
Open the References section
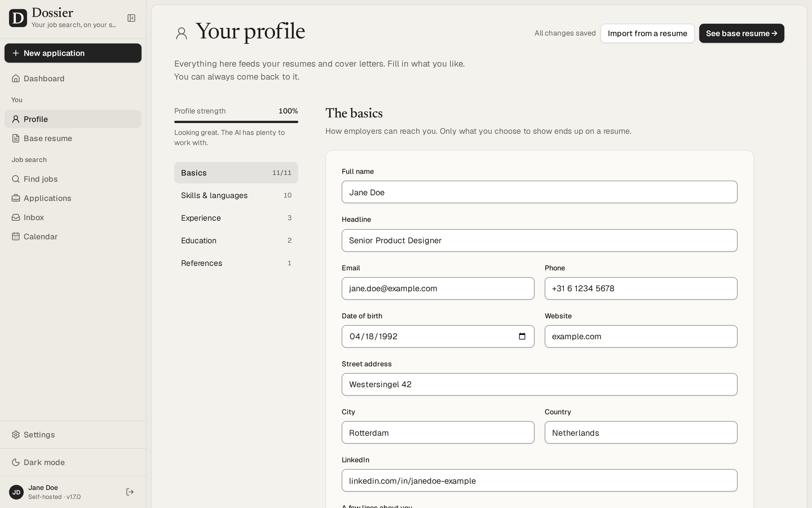point(236,263)
